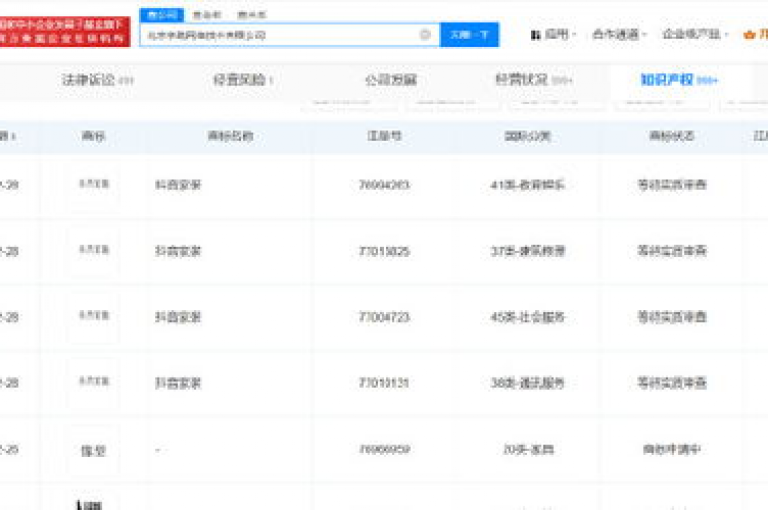Open trademark thumbnail in 20类-家具 row
768x510 pixels.
[x=94, y=450]
